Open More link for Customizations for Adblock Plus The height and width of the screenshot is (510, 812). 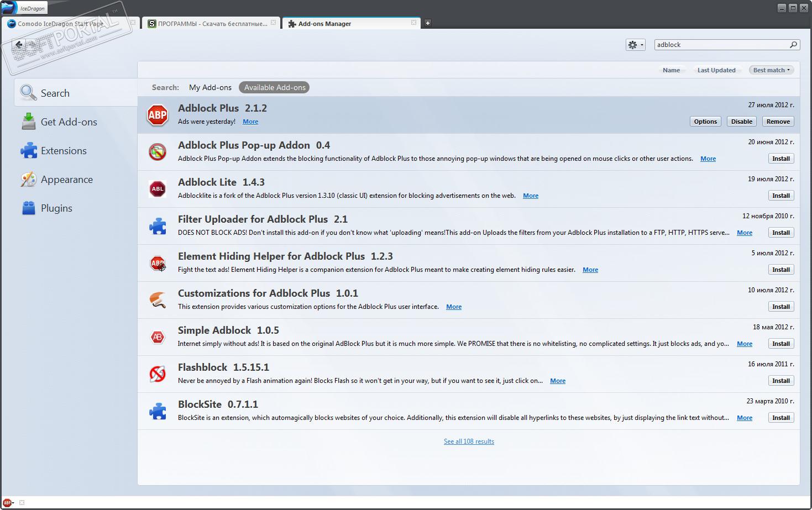tap(454, 307)
